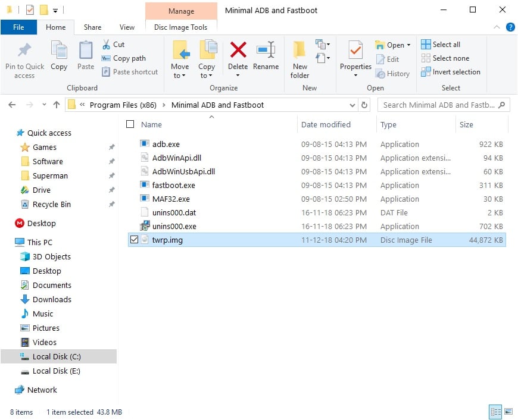The image size is (518, 420).
Task: Toggle the select-all header checkbox
Action: (130, 124)
